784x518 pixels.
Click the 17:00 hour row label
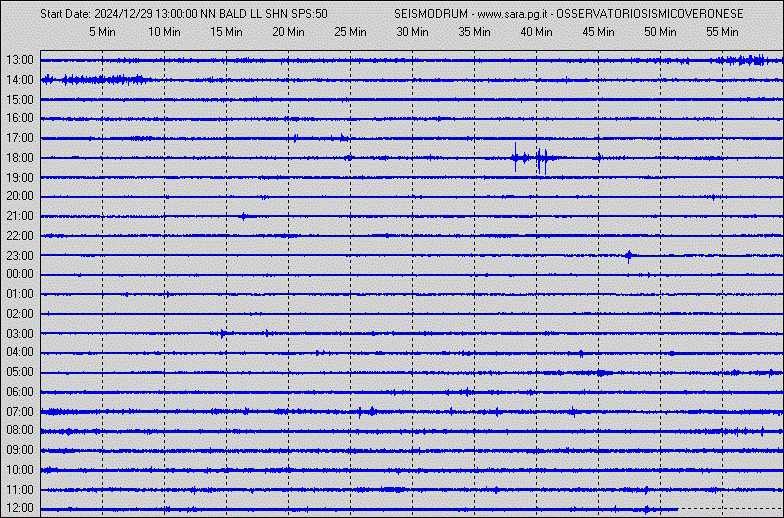(20, 138)
